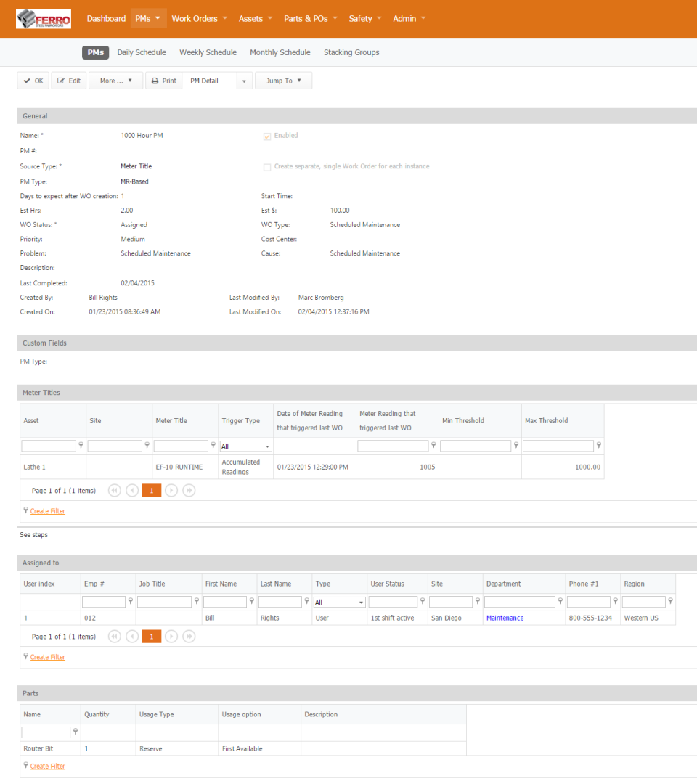Click the Router Bit part name

click(38, 748)
